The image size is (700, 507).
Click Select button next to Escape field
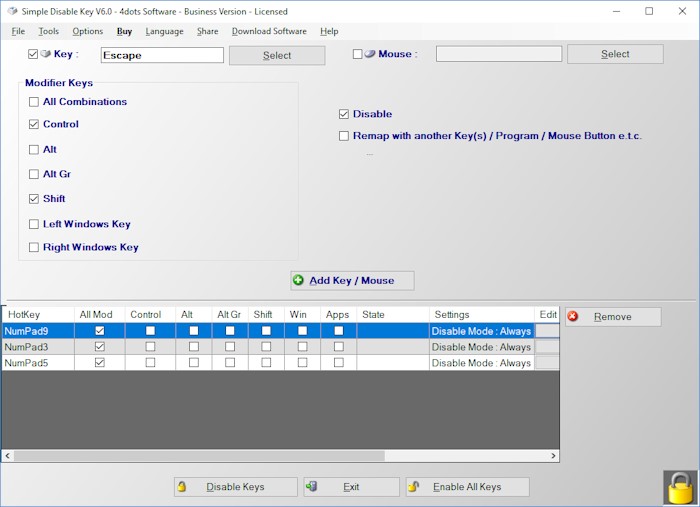tap(277, 55)
